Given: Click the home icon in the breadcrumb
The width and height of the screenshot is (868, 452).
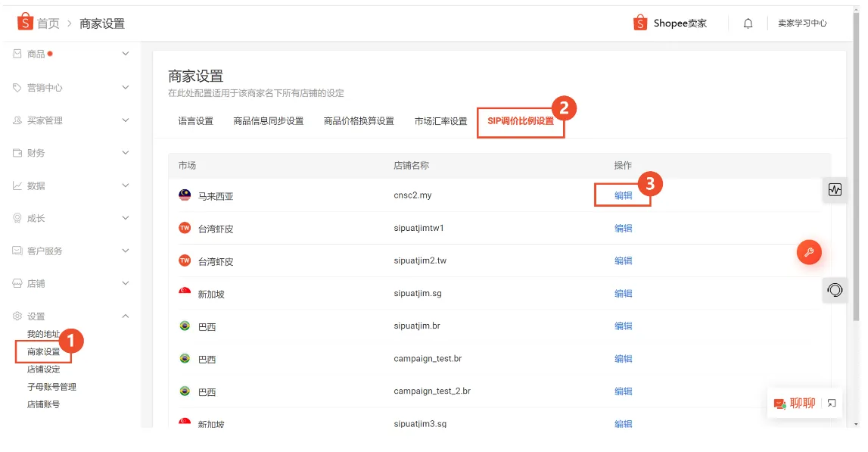Looking at the screenshot, I should pyautogui.click(x=25, y=23).
